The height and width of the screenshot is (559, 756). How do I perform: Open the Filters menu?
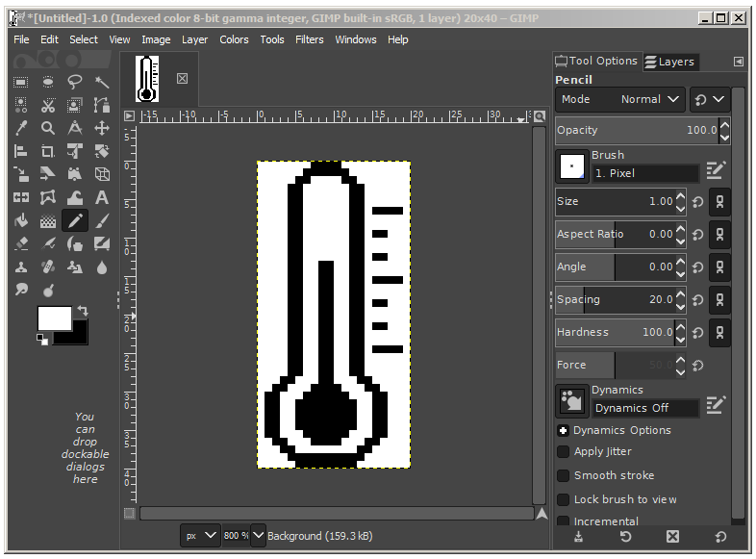pyautogui.click(x=309, y=39)
